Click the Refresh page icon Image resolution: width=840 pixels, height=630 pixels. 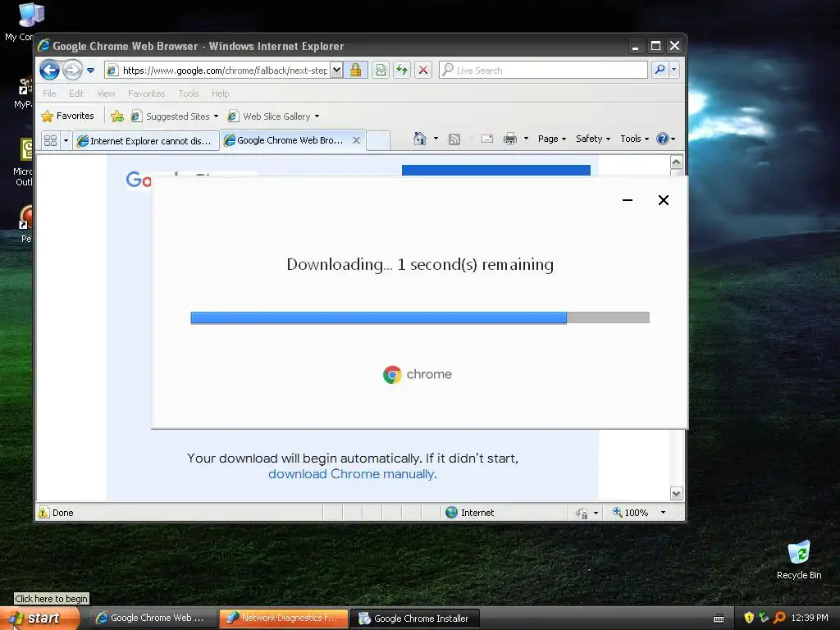pos(402,71)
